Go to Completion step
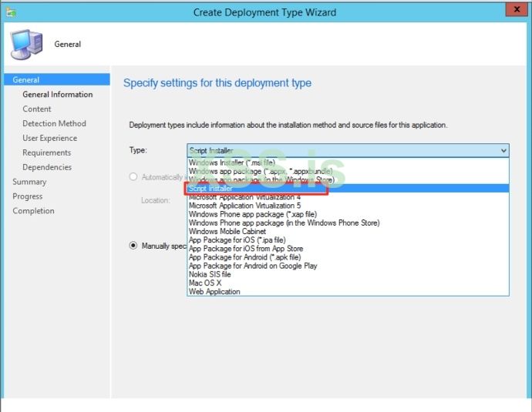This screenshot has width=532, height=412. point(33,211)
